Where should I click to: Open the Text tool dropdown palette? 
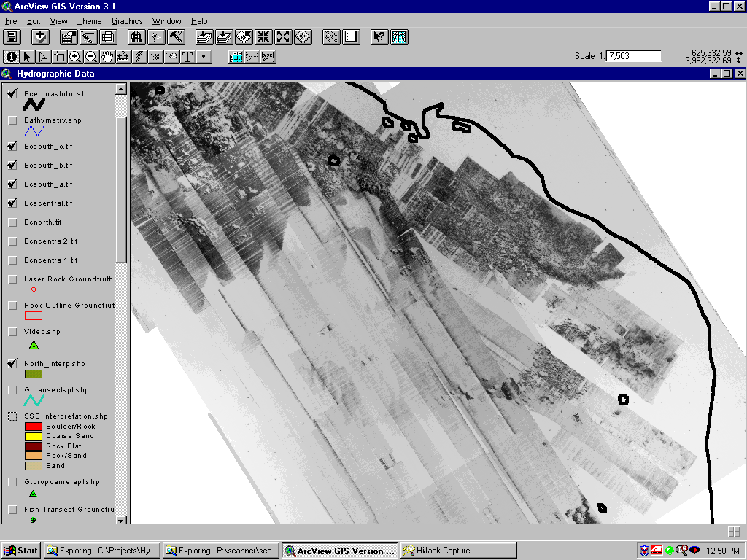(x=187, y=57)
